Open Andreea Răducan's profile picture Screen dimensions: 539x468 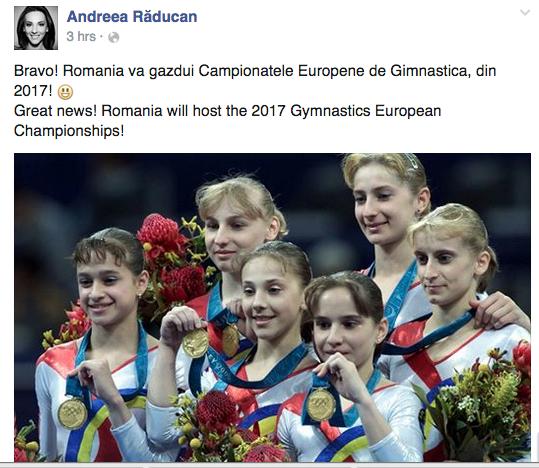coord(36,28)
